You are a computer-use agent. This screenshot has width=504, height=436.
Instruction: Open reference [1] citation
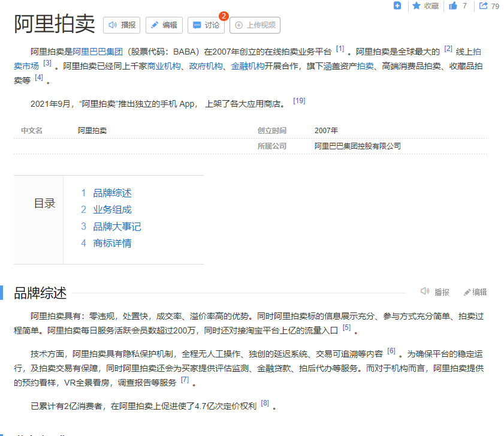point(340,49)
